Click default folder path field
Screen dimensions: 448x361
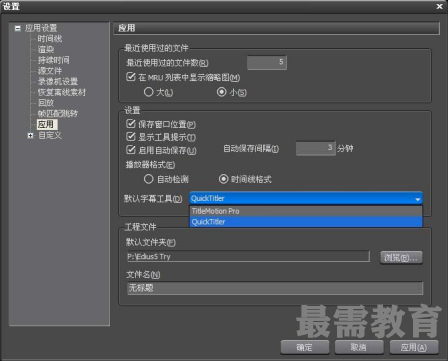pos(248,256)
